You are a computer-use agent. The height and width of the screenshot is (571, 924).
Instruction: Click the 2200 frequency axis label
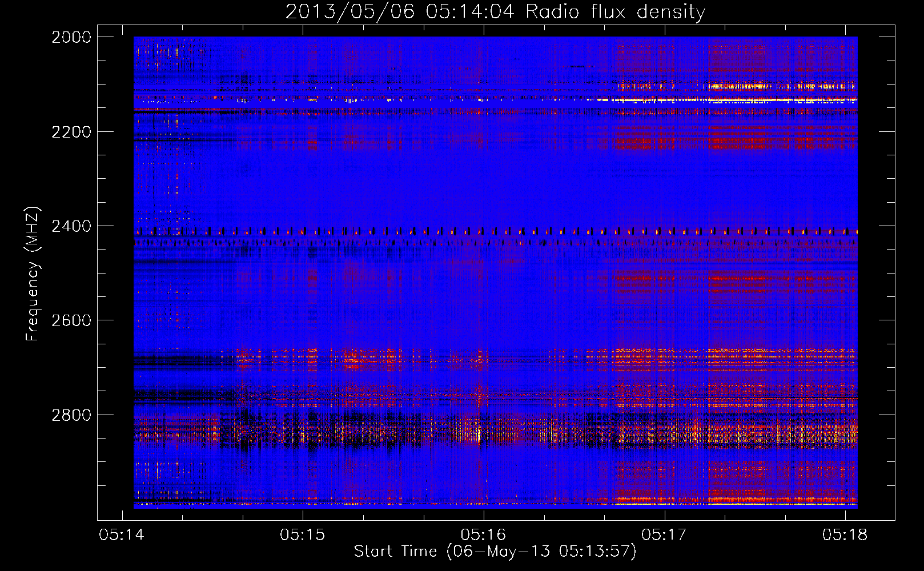pyautogui.click(x=71, y=132)
